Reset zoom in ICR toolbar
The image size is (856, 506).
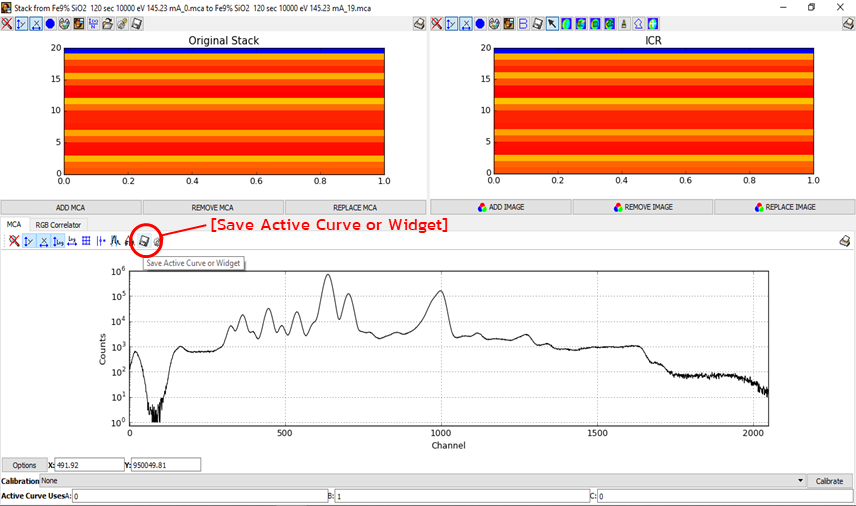coord(437,24)
